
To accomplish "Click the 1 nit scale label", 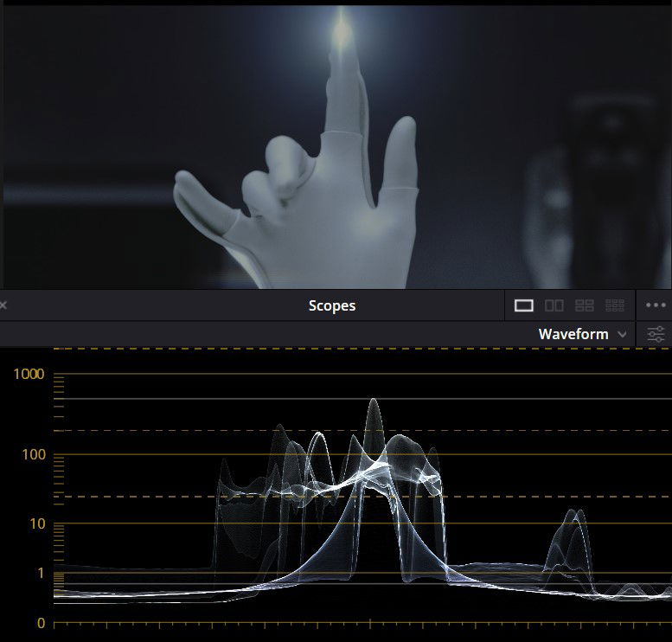I will point(40,573).
